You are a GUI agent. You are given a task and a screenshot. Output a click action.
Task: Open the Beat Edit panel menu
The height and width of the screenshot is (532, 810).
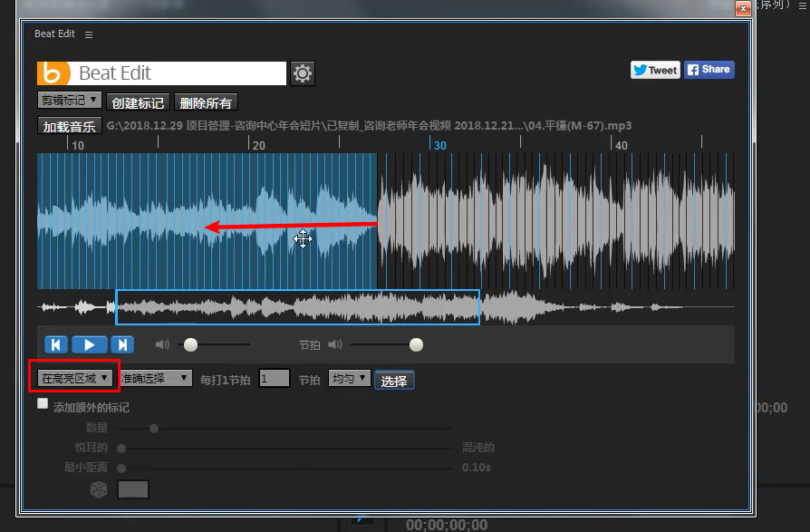click(89, 34)
